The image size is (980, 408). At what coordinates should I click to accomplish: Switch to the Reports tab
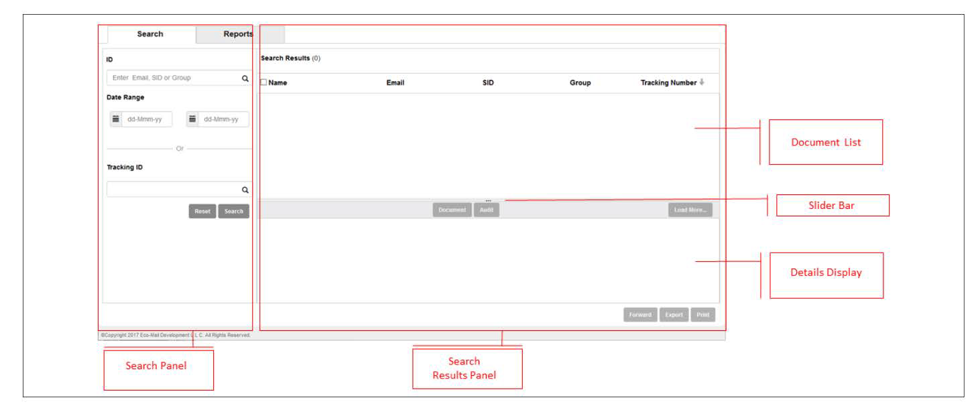[x=238, y=34]
